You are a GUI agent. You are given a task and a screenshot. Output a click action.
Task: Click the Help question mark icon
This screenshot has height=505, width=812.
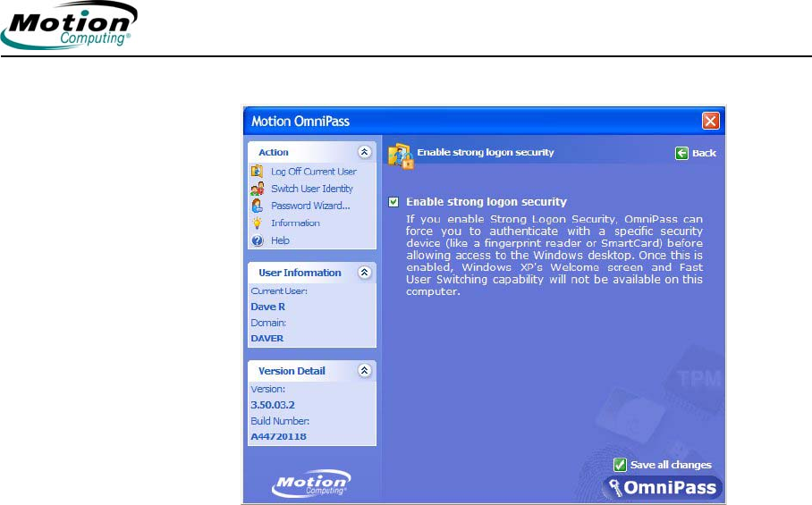coord(258,240)
